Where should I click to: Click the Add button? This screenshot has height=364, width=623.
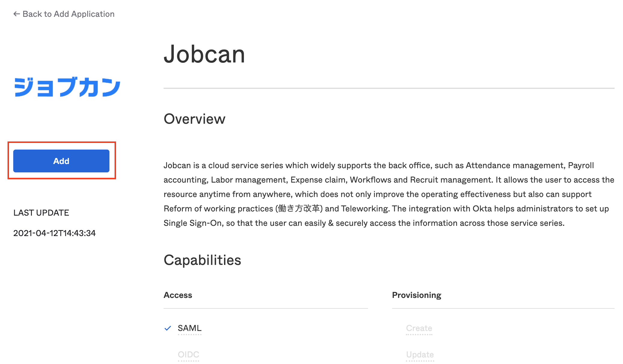pos(61,161)
